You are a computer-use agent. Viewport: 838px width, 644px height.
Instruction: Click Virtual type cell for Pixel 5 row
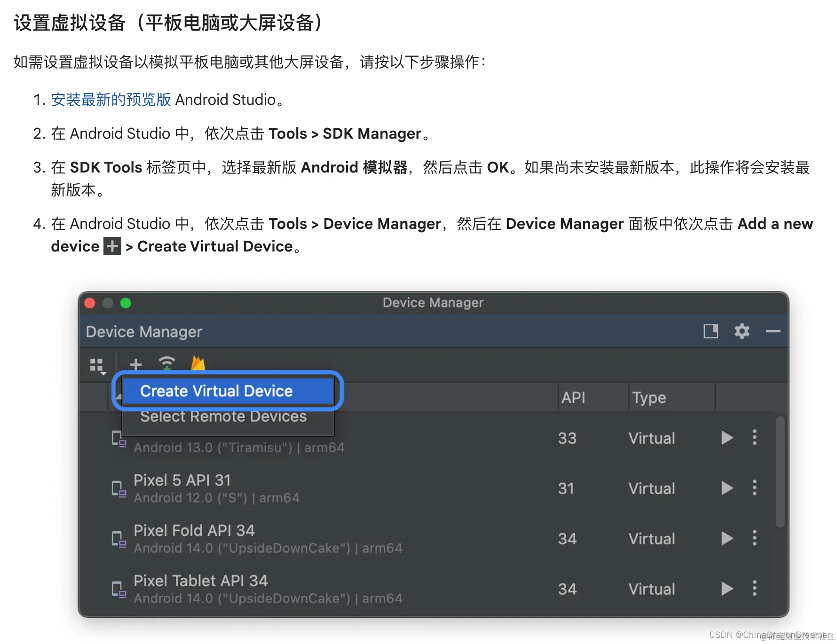coord(652,488)
